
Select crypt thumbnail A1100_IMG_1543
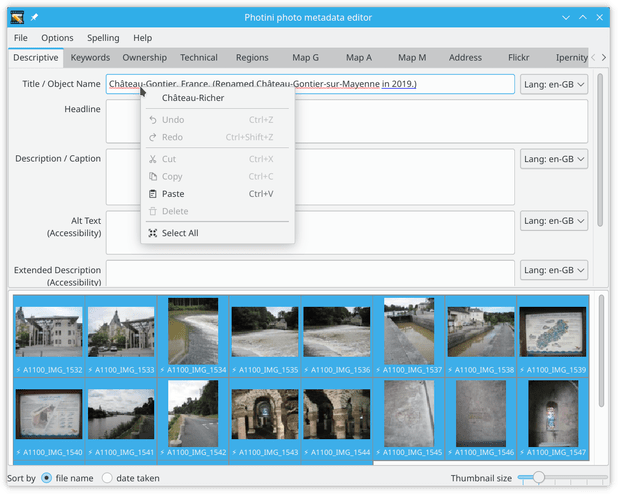[265, 419]
